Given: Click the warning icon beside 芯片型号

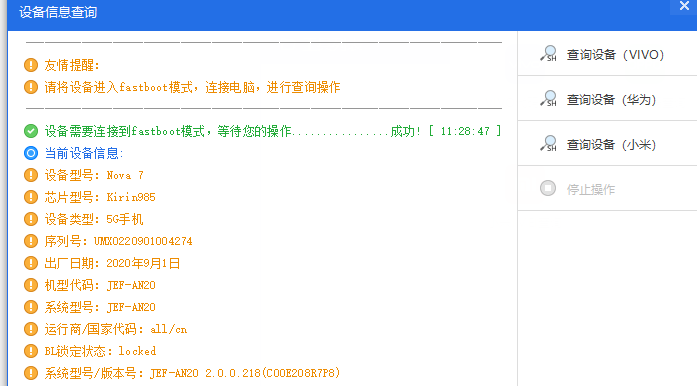Looking at the screenshot, I should coord(31,197).
